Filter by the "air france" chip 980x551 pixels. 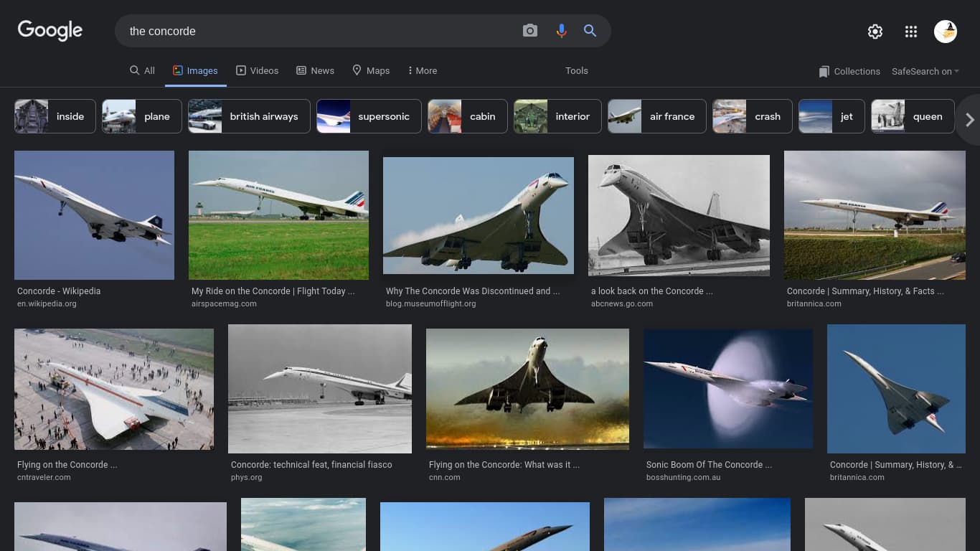point(657,116)
